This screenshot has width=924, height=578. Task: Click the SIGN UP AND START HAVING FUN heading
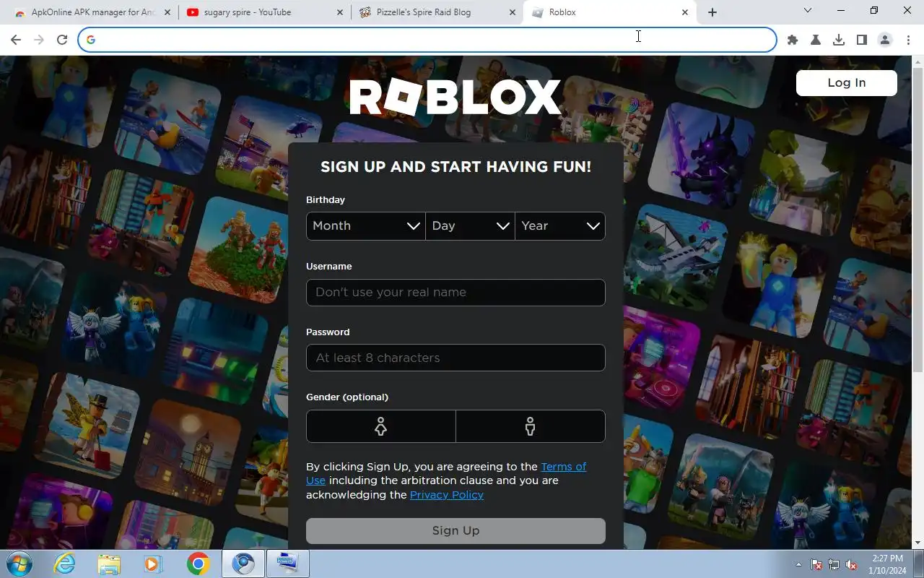click(x=456, y=167)
